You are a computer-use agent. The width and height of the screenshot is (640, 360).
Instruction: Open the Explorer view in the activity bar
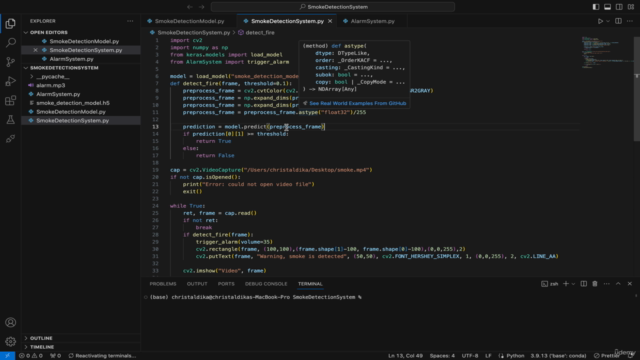[x=11, y=23]
